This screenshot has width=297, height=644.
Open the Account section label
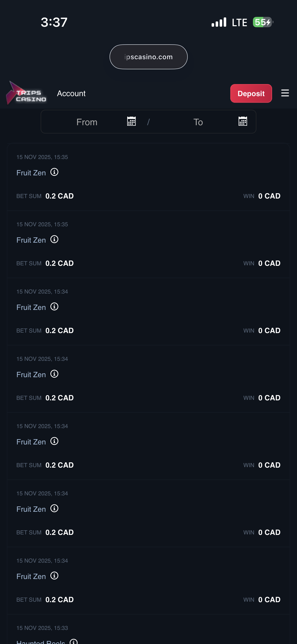pos(71,93)
